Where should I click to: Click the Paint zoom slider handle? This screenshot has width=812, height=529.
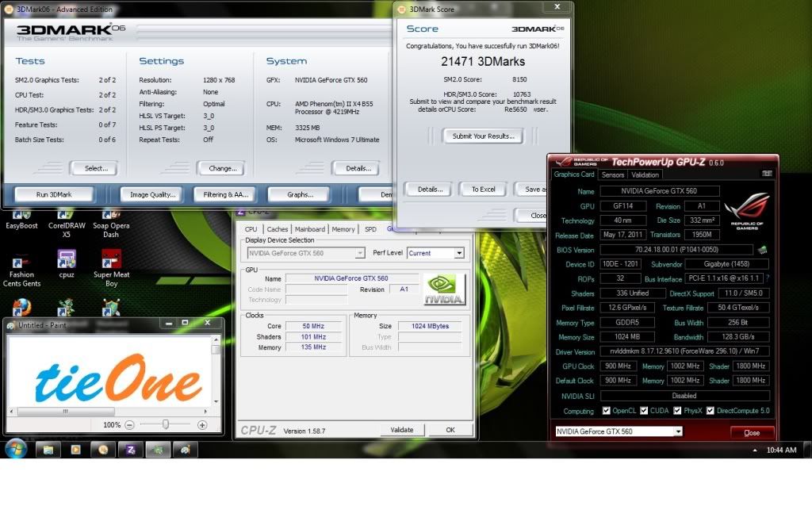(x=166, y=424)
